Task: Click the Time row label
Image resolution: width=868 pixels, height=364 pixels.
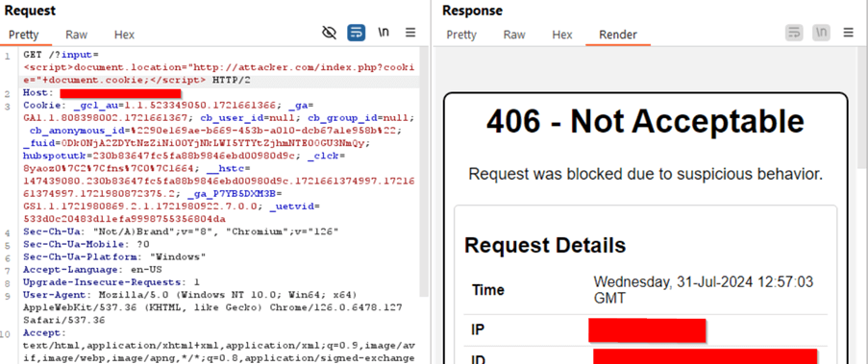Action: click(x=487, y=290)
